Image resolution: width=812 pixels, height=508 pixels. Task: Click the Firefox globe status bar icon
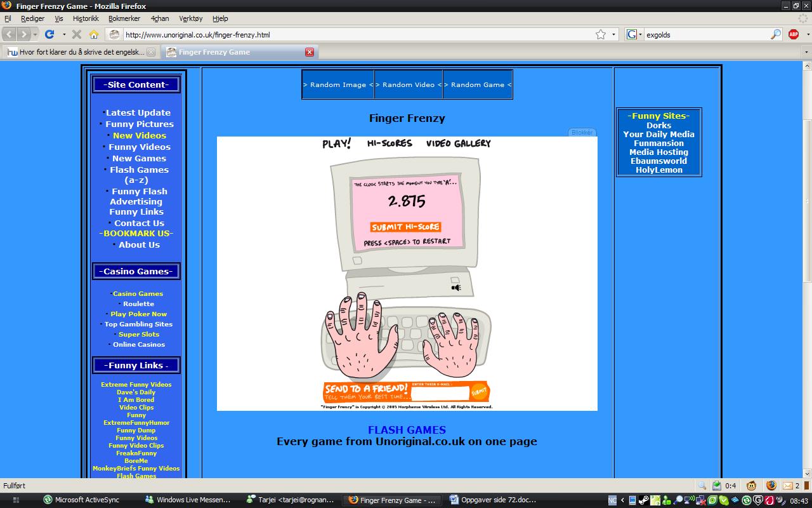[771, 486]
